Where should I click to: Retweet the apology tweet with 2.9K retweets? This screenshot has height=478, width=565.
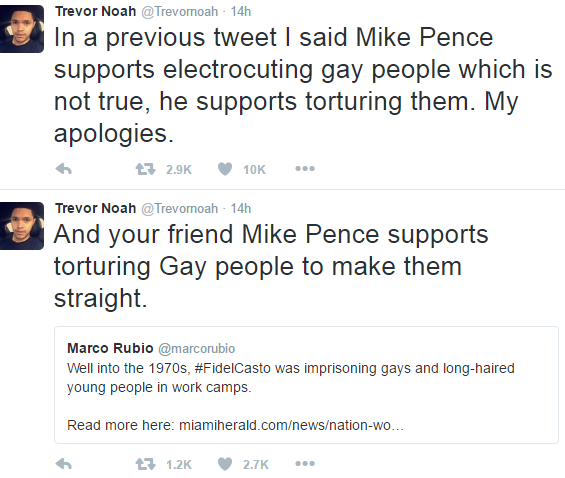(x=145, y=169)
